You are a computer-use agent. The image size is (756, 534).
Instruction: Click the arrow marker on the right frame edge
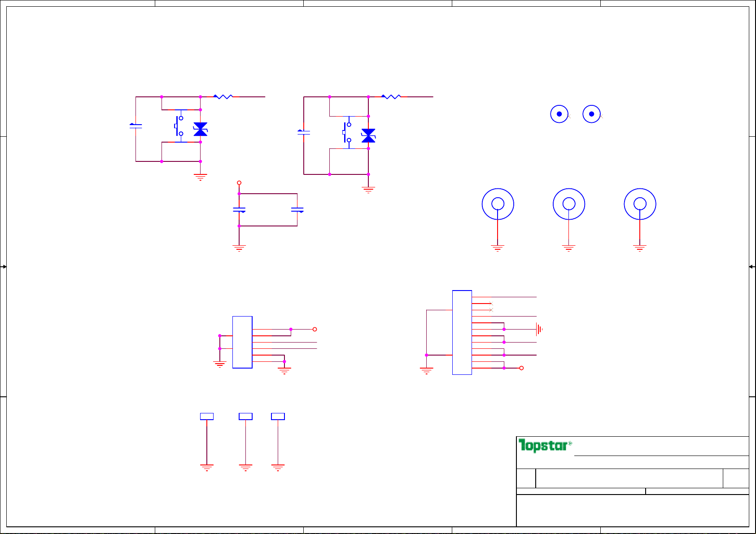point(752,267)
